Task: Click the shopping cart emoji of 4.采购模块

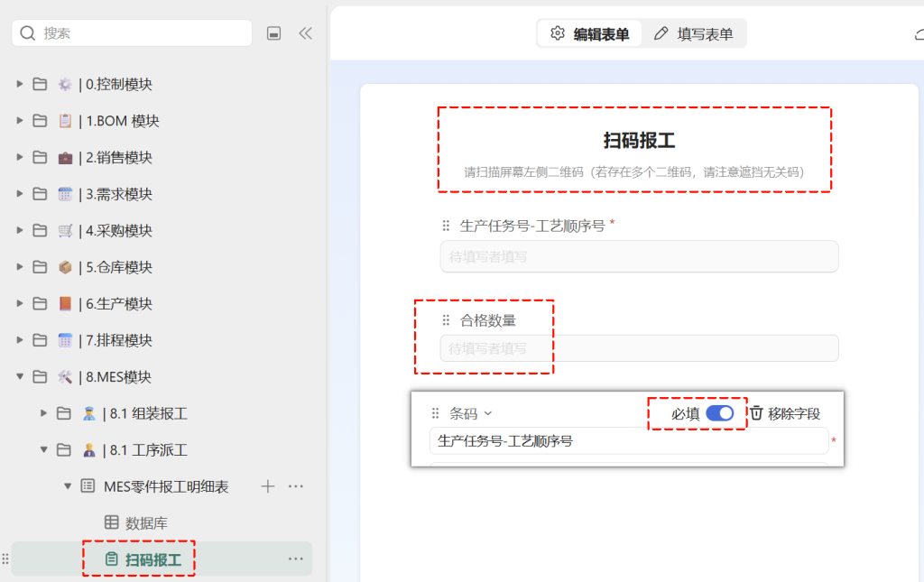Action: [65, 230]
